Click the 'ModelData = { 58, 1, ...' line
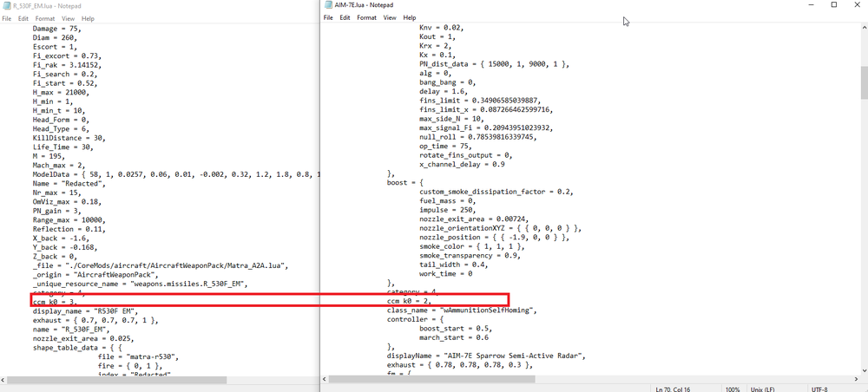This screenshot has height=392, width=868. tap(176, 174)
